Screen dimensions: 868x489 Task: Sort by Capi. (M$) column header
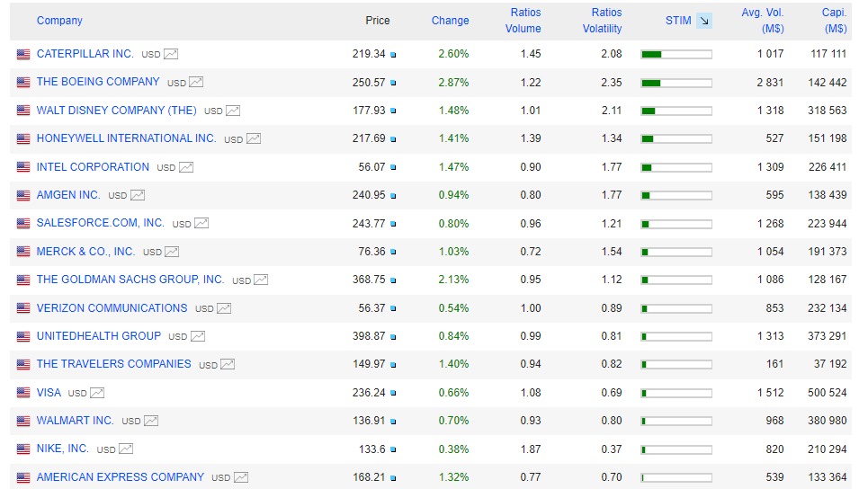[x=834, y=21]
